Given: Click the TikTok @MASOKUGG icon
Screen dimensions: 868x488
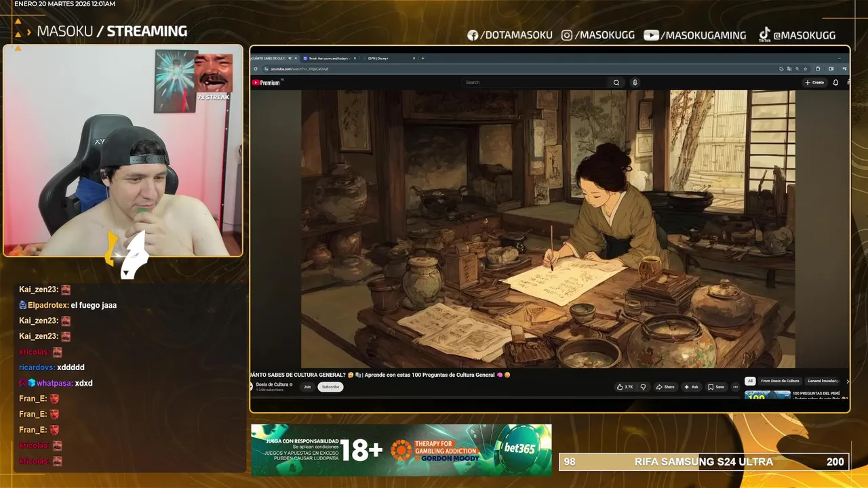Looking at the screenshot, I should click(x=764, y=34).
